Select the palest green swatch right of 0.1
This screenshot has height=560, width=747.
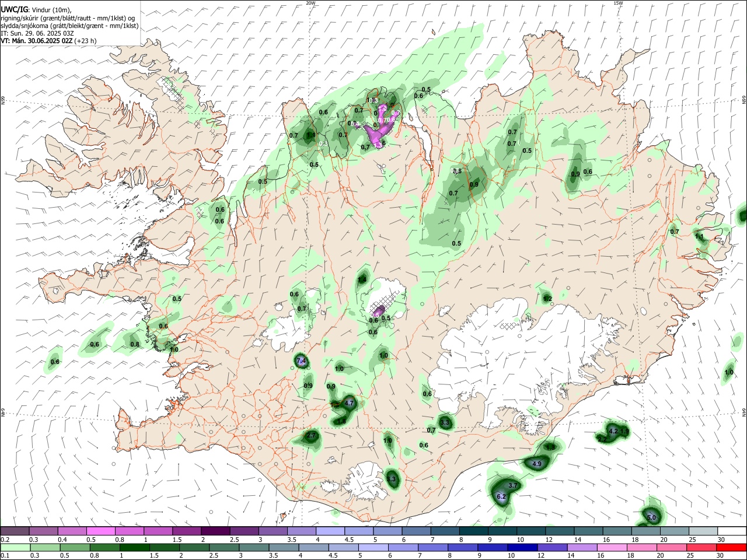(x=15, y=547)
